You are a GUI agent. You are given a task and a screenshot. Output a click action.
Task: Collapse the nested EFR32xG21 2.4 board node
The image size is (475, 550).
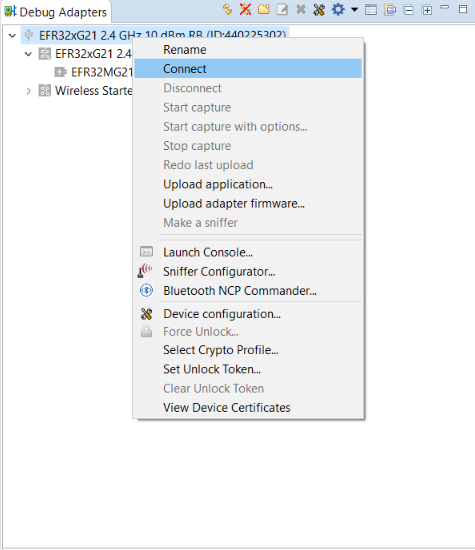pos(28,54)
